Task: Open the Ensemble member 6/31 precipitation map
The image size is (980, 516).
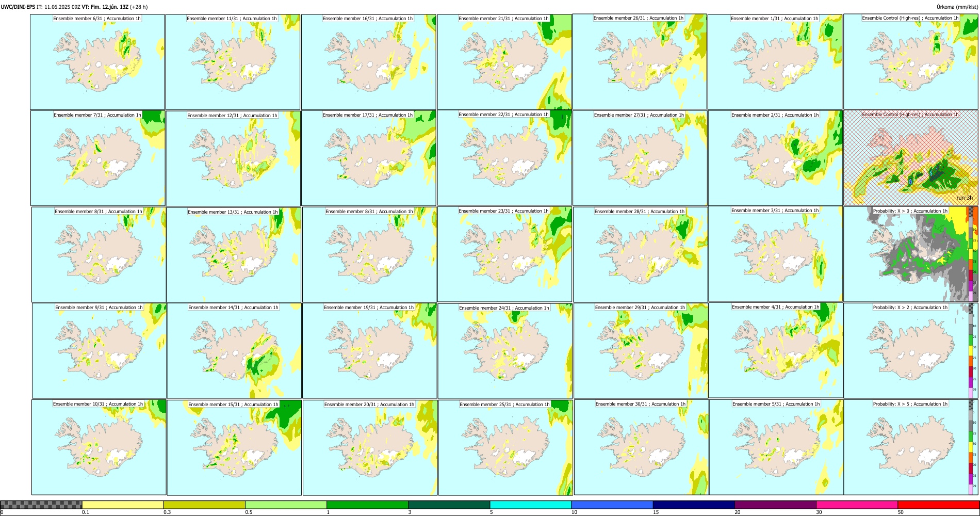Action: [97, 62]
